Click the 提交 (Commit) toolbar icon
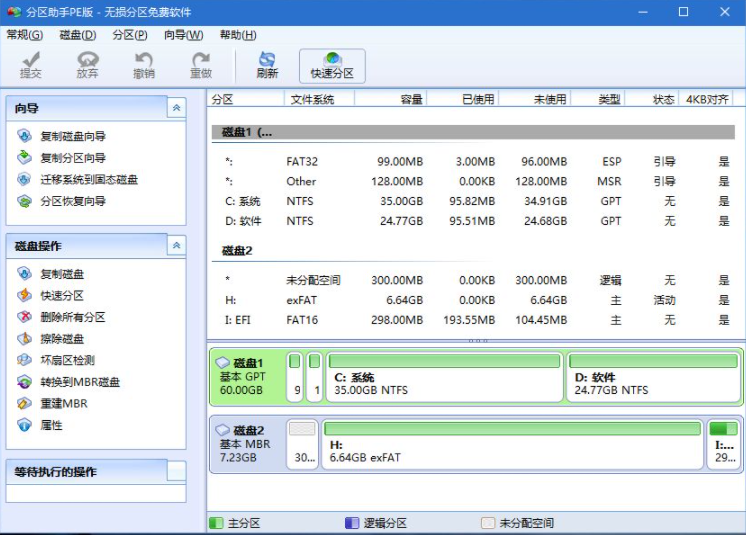The image size is (746, 535). (31, 65)
